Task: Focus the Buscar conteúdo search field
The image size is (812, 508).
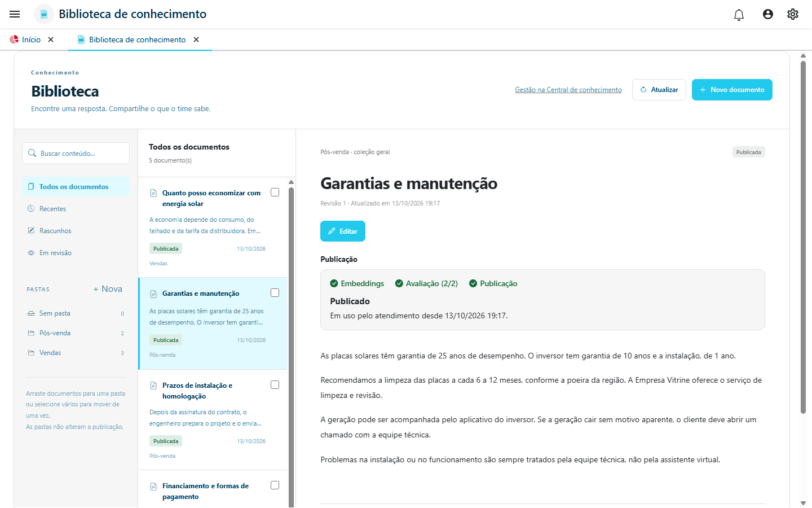Action: tap(76, 153)
